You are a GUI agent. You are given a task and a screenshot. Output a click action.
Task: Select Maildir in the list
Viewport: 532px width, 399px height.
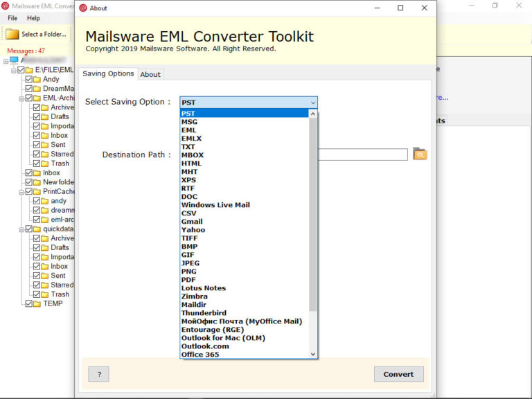(245, 305)
